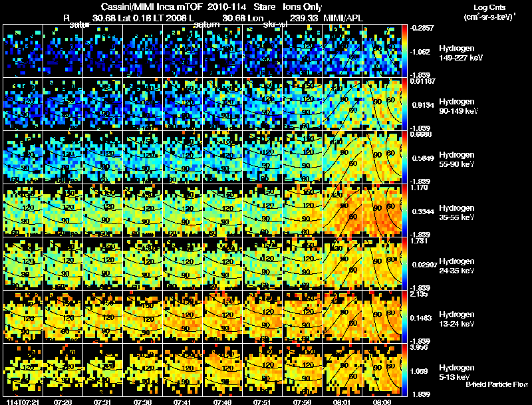Open the 55-90 keV panel at 07:36
The image size is (532, 405).
(x=143, y=157)
